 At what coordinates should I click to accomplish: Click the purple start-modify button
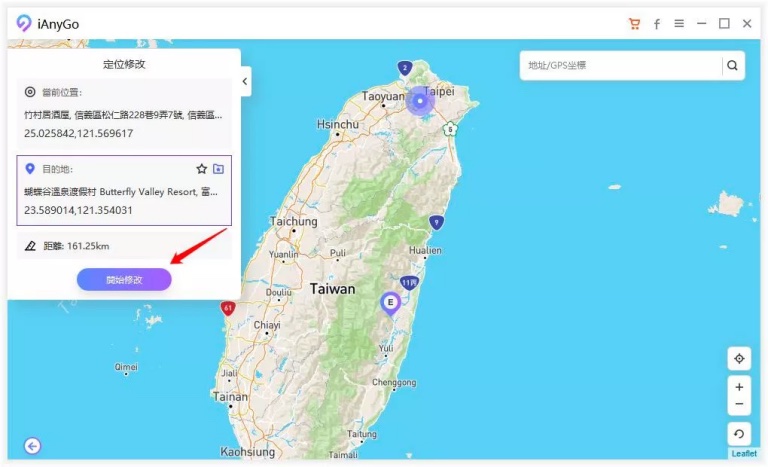tap(124, 280)
